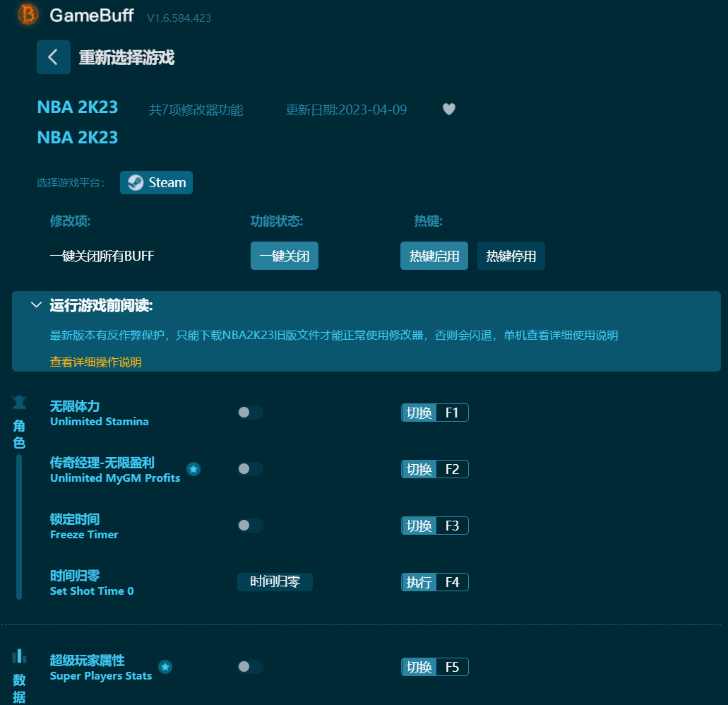Image resolution: width=728 pixels, height=705 pixels.
Task: Click the 超级玩家属性 Super Players Stats label
Action: pos(101,668)
